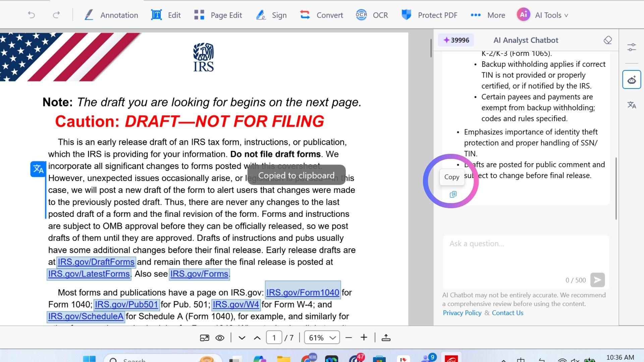Click the undo arrow icon

click(x=31, y=15)
